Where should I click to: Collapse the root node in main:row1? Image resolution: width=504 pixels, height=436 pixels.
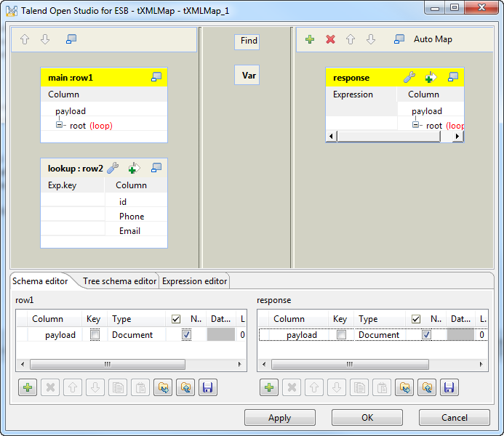60,125
